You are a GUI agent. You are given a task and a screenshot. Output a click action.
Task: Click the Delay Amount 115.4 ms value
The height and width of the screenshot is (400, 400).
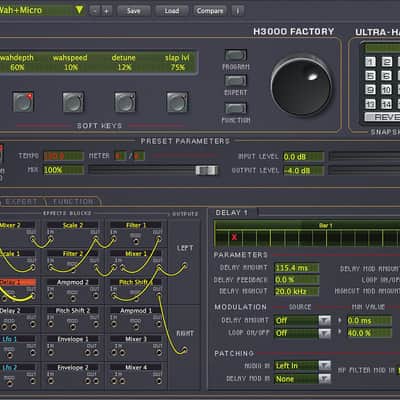point(297,268)
